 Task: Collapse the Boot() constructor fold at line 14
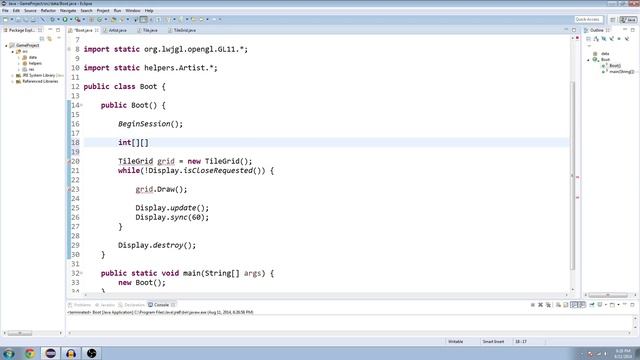coord(81,105)
